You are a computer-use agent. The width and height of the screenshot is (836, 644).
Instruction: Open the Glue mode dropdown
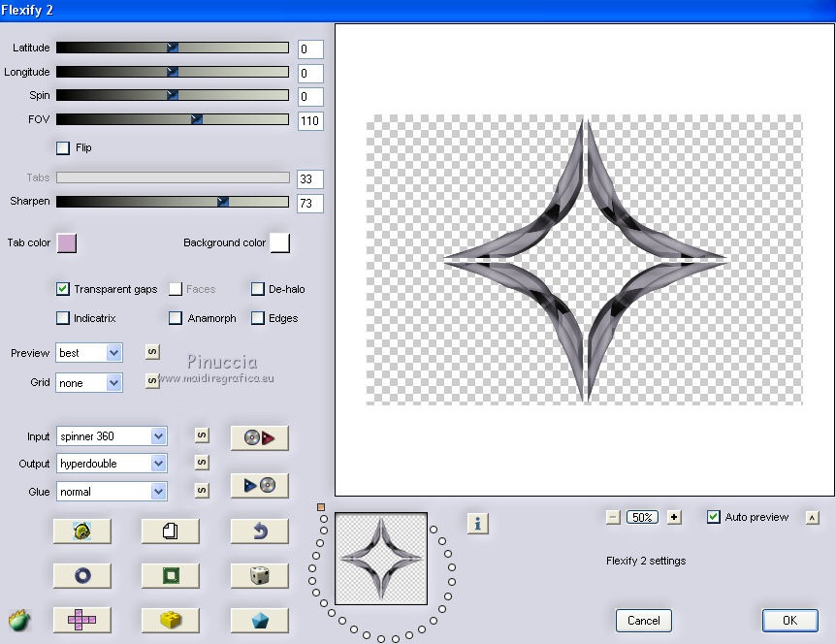[112, 492]
